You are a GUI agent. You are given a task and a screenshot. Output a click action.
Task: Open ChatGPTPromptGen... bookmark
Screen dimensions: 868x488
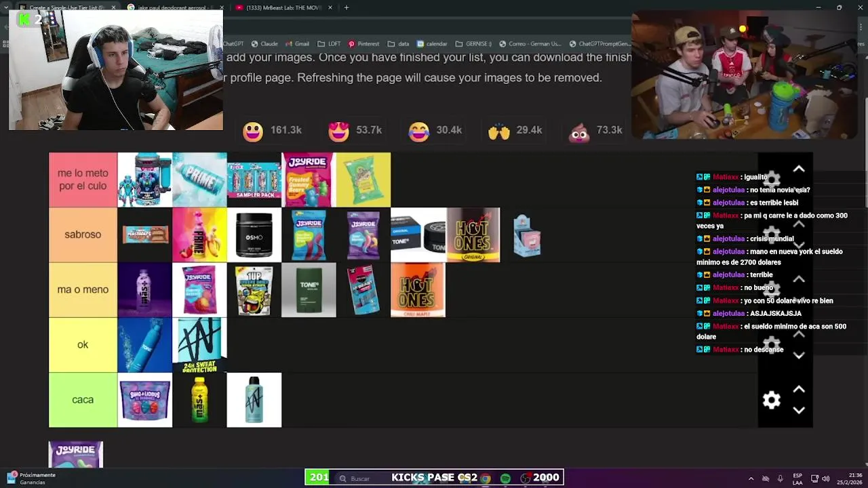599,43
